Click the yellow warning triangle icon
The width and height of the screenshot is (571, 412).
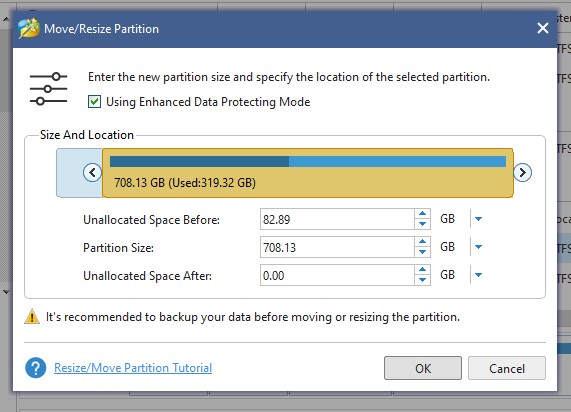(32, 316)
